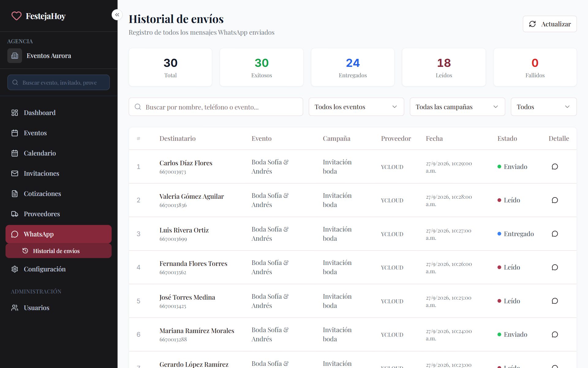Open message detail for Carlos Díaz Flores
The height and width of the screenshot is (368, 588).
(555, 167)
